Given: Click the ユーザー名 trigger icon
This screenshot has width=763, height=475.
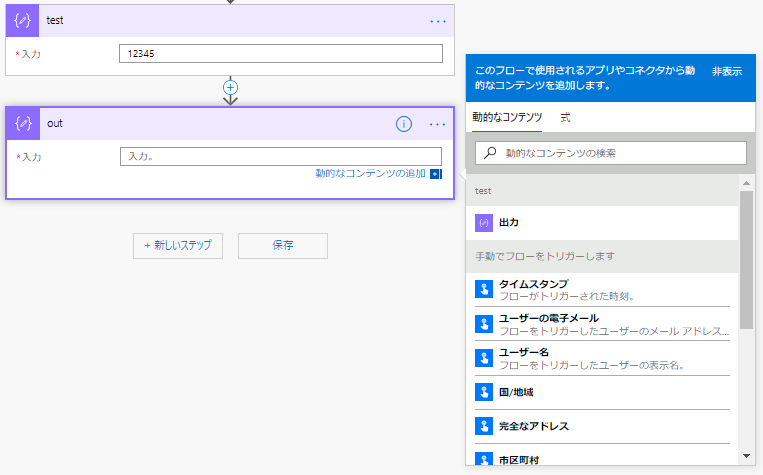Looking at the screenshot, I should point(484,358).
